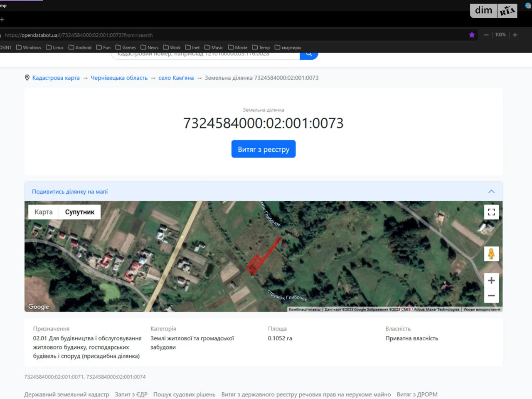Viewport: 532px width, 399px height.
Task: Zoom out browser page with minus icon
Action: point(486,35)
